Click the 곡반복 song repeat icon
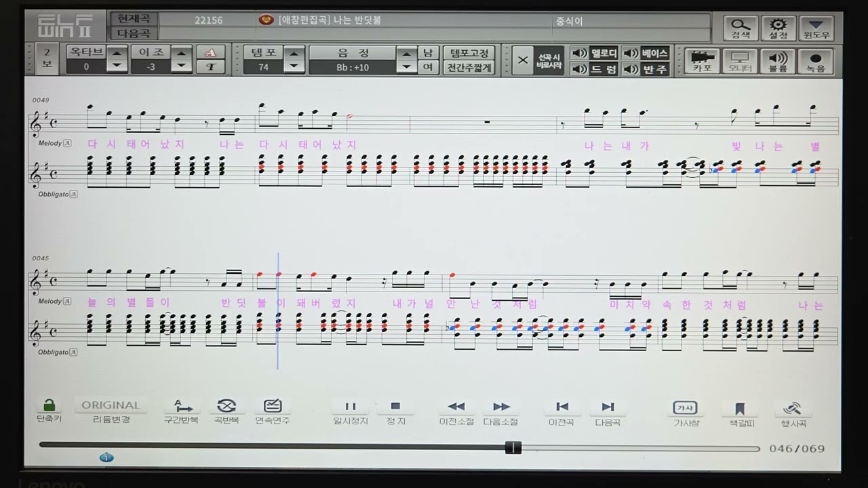Viewport: 868px width, 488px height. pyautogui.click(x=226, y=411)
